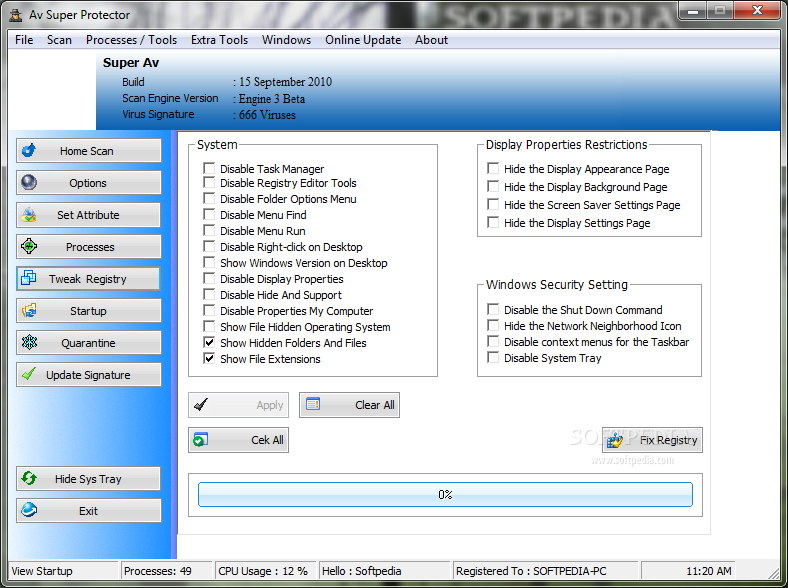Toggle Hide the Screen Saver Settings Page
788x588 pixels.
click(493, 204)
